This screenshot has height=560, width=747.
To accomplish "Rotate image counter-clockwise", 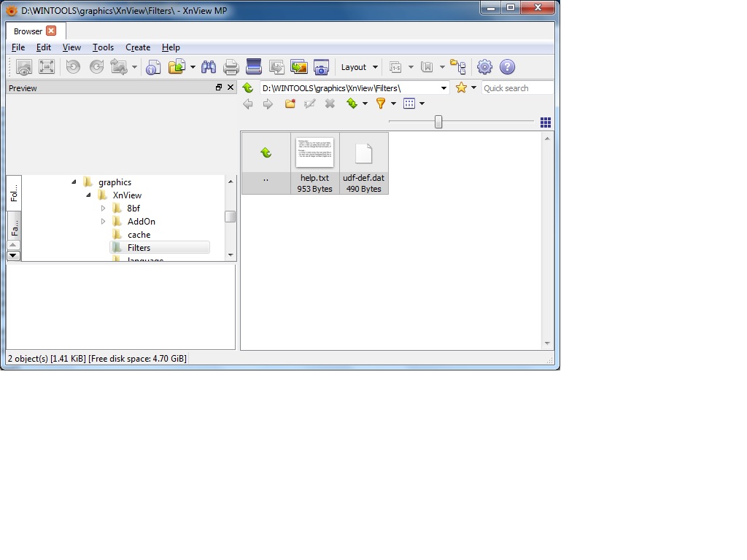I will coord(73,67).
